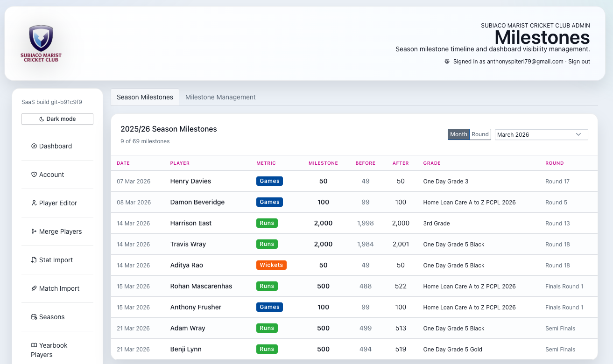Click the Games badge in Henry Davies row
Viewport: 613px width, 364px height.
click(x=269, y=181)
